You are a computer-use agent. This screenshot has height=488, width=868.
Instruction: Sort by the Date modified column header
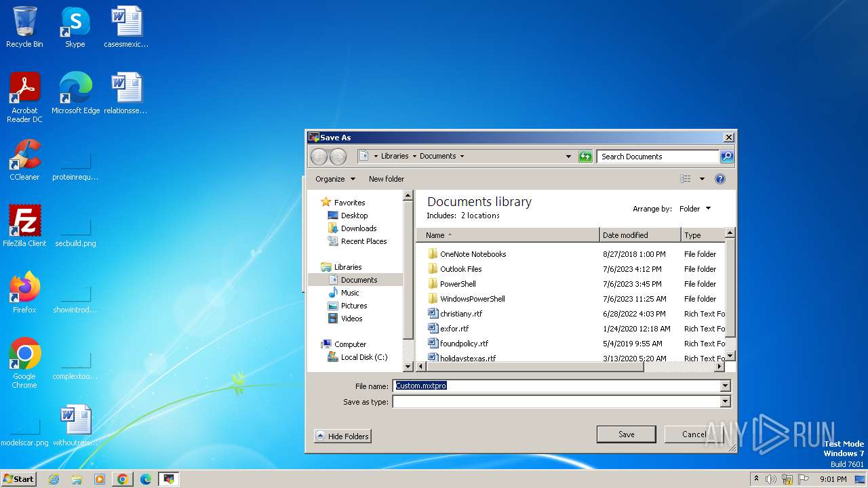click(x=640, y=235)
